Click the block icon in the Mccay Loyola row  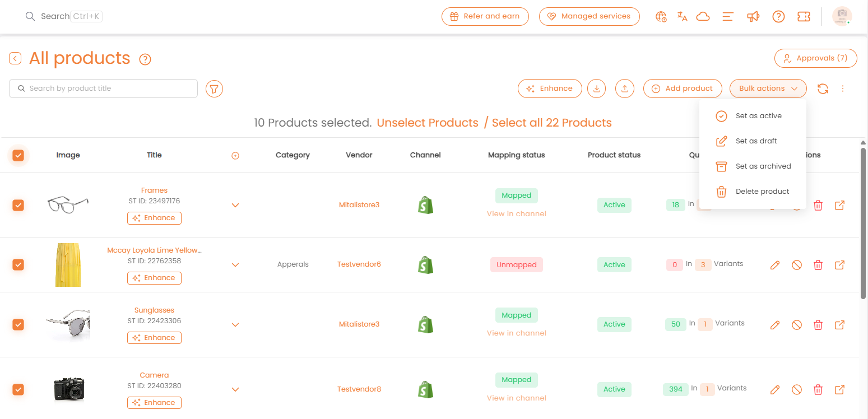[x=796, y=265]
